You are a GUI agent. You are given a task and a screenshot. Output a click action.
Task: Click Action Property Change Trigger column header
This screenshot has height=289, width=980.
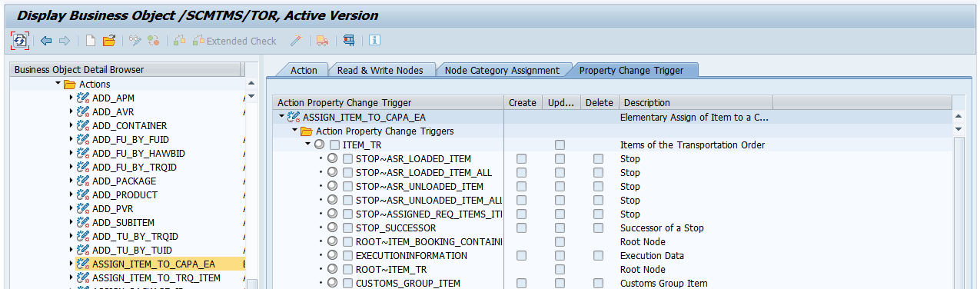[388, 103]
